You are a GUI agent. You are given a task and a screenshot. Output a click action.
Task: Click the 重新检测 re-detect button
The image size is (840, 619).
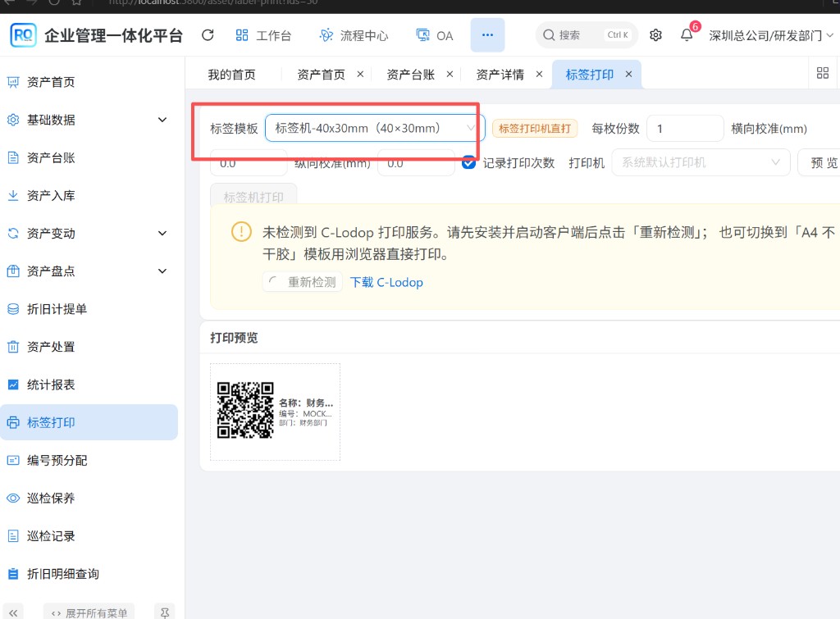click(303, 282)
